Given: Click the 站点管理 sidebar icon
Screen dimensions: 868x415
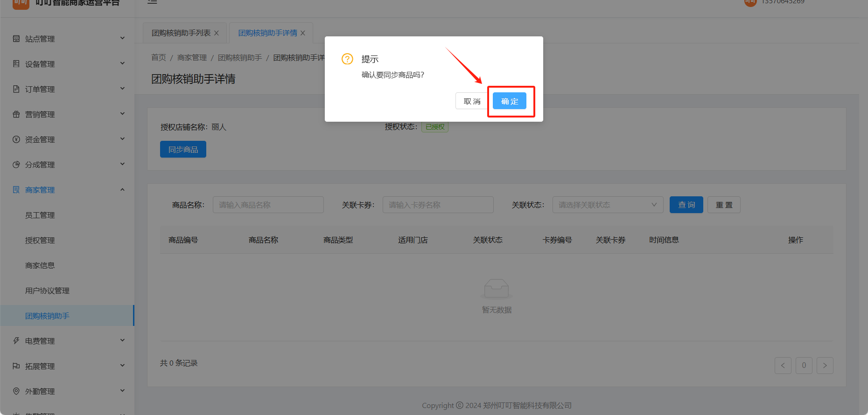Looking at the screenshot, I should point(16,39).
